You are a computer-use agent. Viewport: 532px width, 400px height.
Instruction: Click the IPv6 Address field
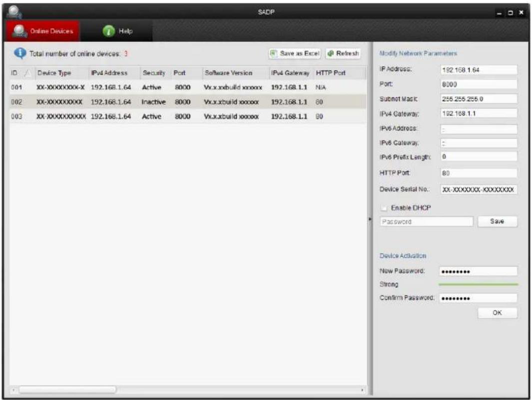479,129
